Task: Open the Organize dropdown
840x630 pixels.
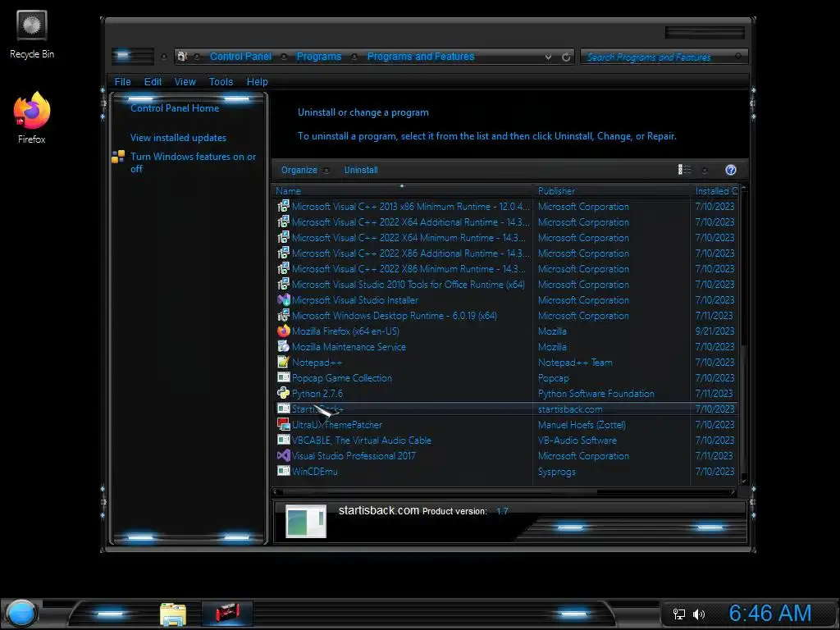Action: 304,170
